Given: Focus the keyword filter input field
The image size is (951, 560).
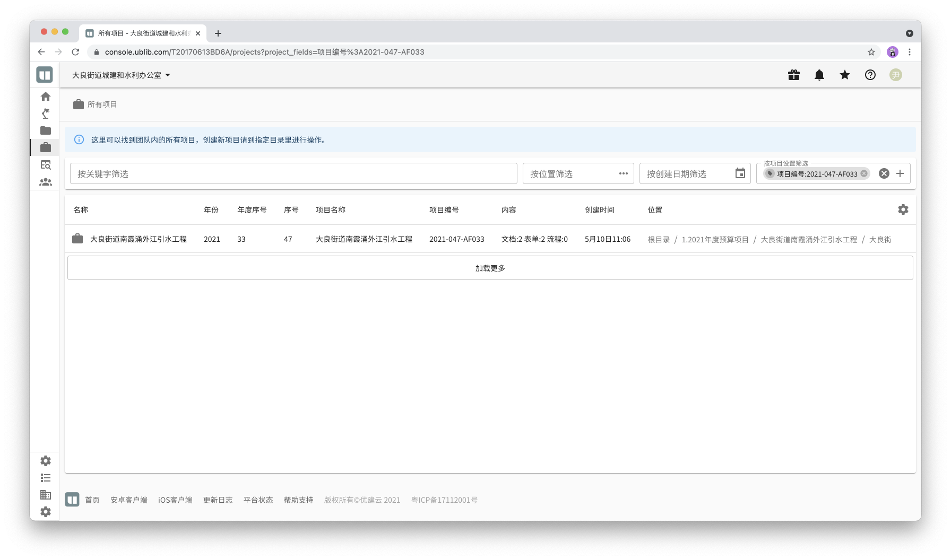Looking at the screenshot, I should 293,174.
